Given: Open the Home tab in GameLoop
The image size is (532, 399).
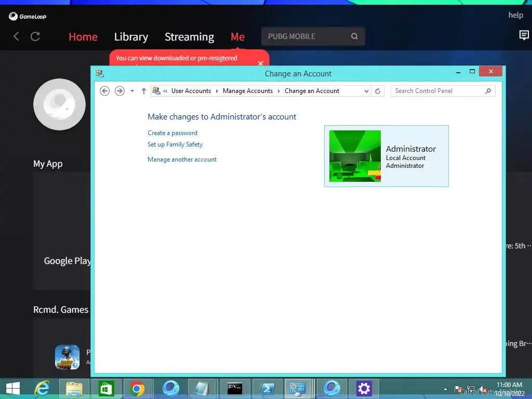Looking at the screenshot, I should [83, 37].
